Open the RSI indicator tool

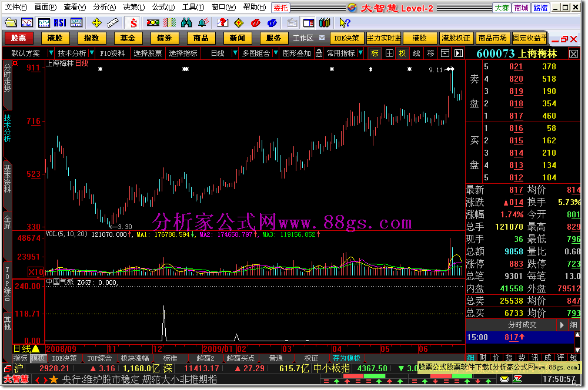pyautogui.click(x=60, y=23)
